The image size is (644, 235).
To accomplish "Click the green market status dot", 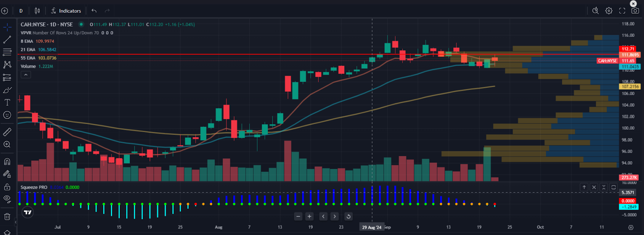I will (x=81, y=25).
